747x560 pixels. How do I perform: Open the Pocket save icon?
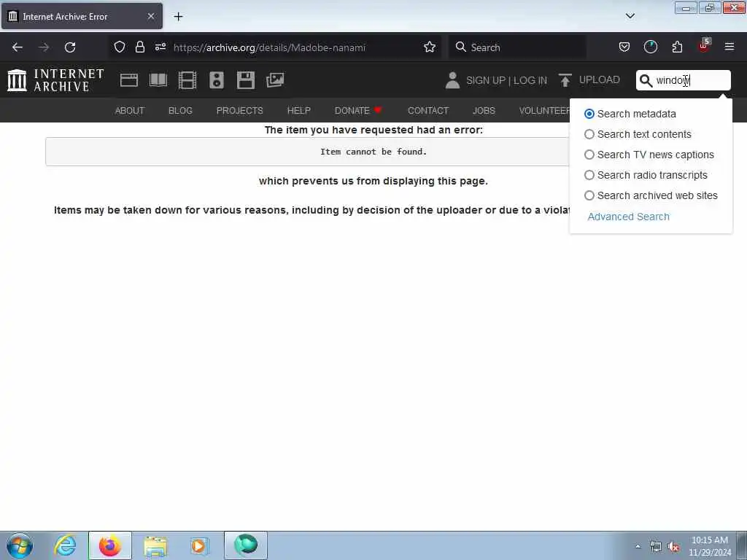624,47
